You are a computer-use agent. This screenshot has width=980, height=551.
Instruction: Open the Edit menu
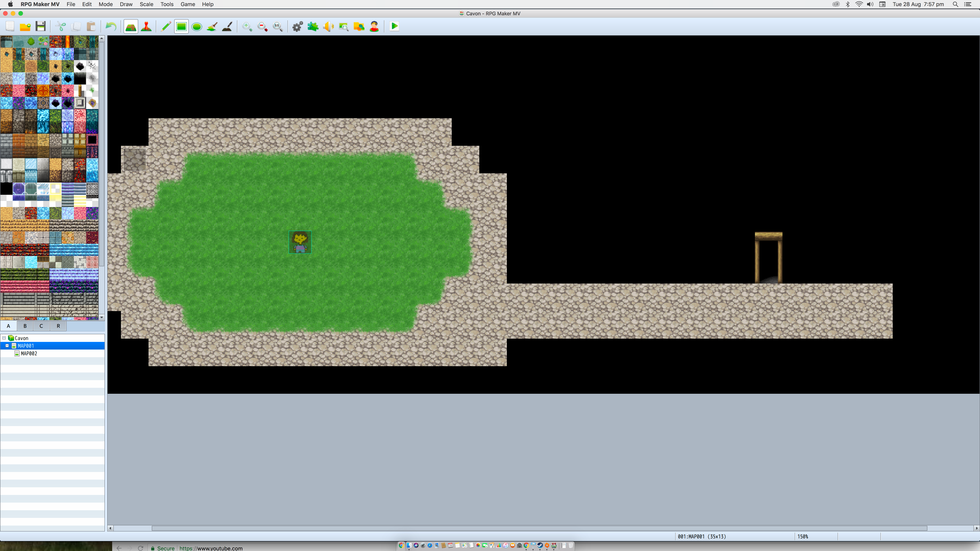87,4
